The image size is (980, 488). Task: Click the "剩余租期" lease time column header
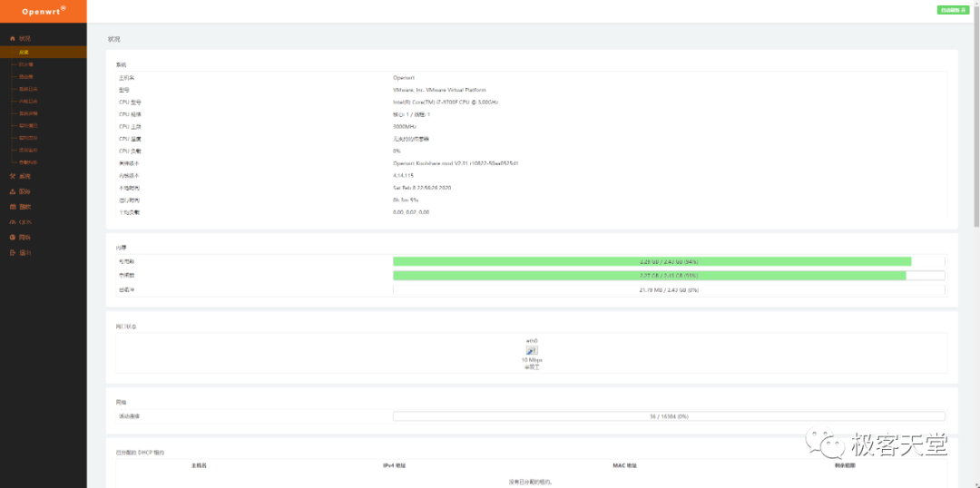pyautogui.click(x=845, y=465)
